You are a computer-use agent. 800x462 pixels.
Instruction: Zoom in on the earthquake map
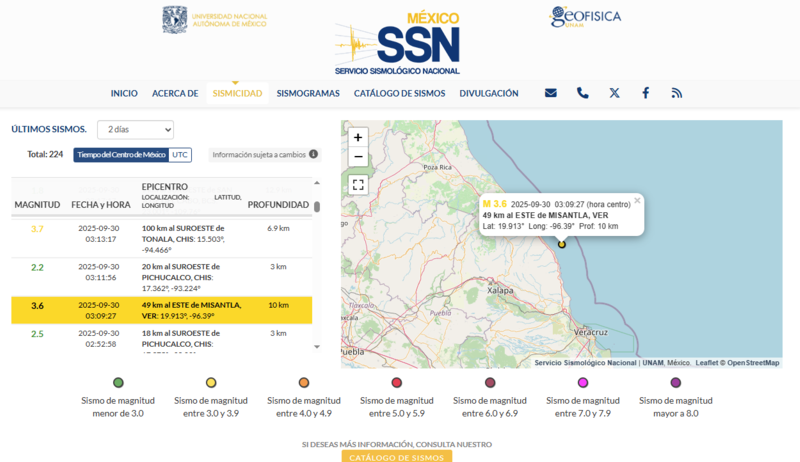point(358,137)
